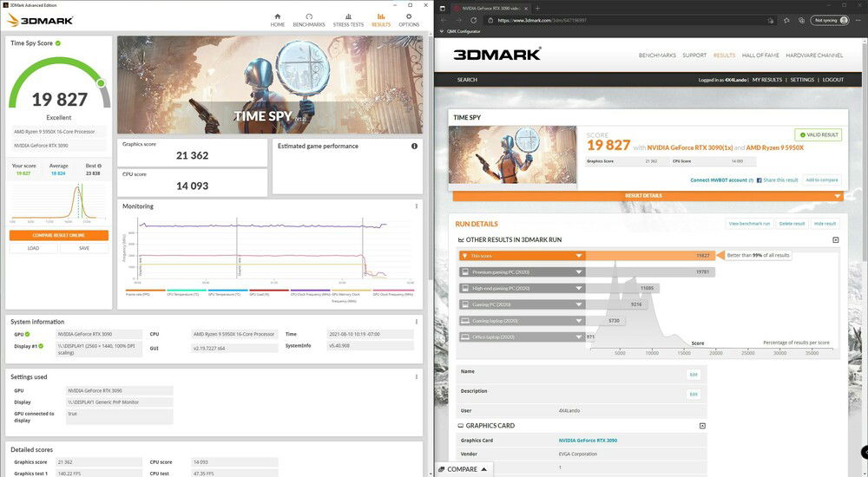Select Hardware Channel in site navigation
868x477 pixels.
point(814,56)
